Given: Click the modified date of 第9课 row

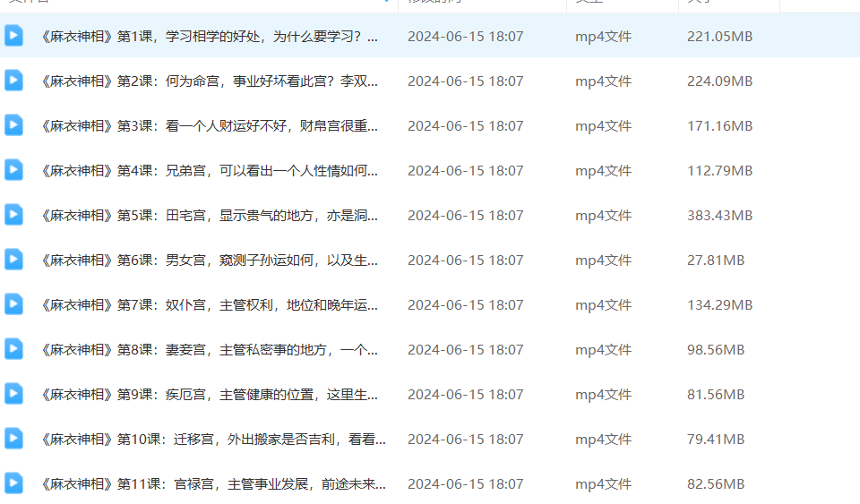Looking at the screenshot, I should click(x=465, y=395).
